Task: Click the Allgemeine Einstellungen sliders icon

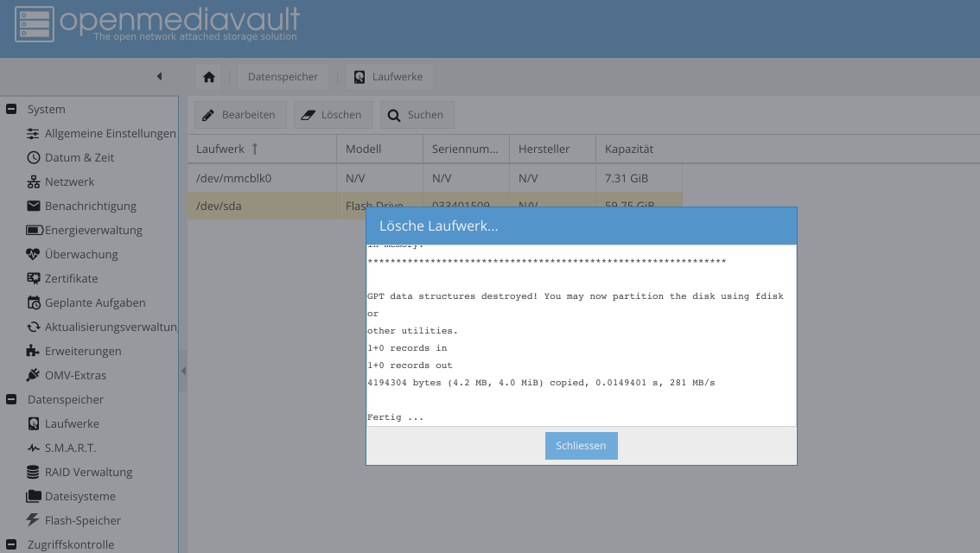Action: (x=33, y=134)
